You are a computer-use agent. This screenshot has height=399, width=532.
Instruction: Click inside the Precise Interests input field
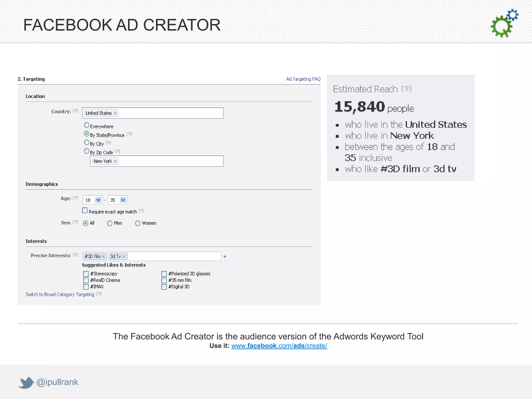[152, 256]
